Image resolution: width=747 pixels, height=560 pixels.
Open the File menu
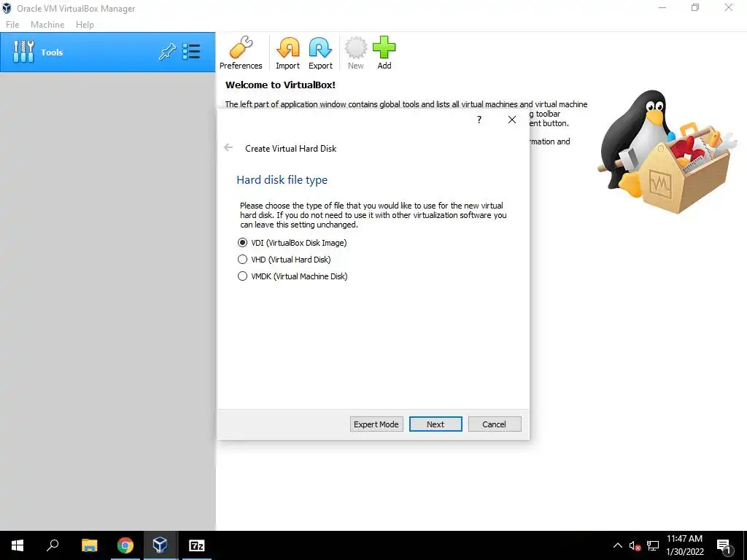tap(12, 25)
